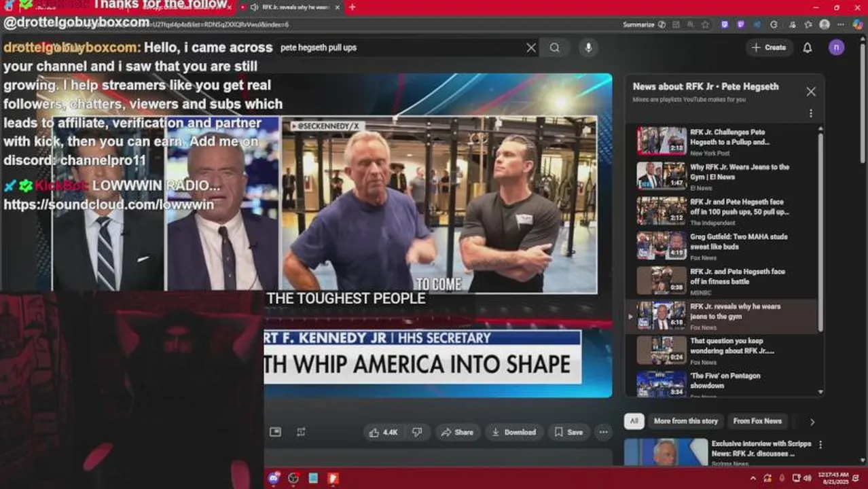Open the second purple Twitch extension icon
This screenshot has width=868, height=489.
[740, 24]
